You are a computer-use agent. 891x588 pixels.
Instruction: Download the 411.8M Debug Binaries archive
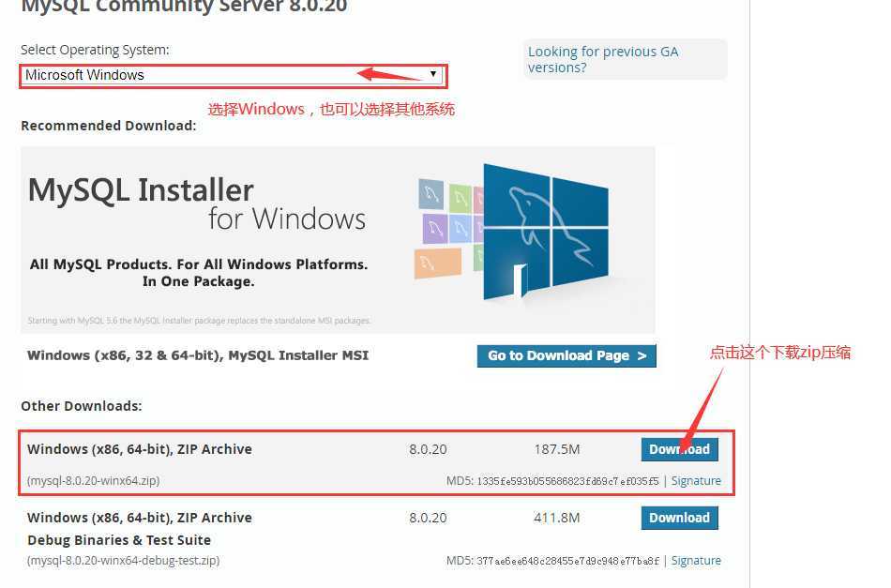[x=680, y=518]
